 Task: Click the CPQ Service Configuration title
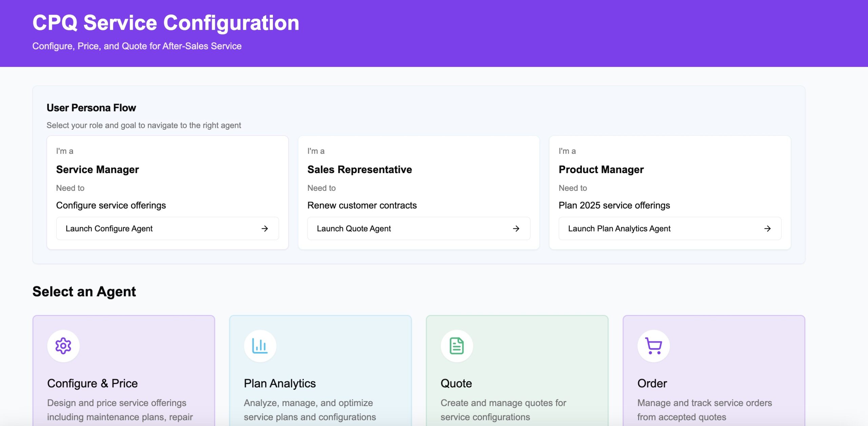pyautogui.click(x=166, y=23)
